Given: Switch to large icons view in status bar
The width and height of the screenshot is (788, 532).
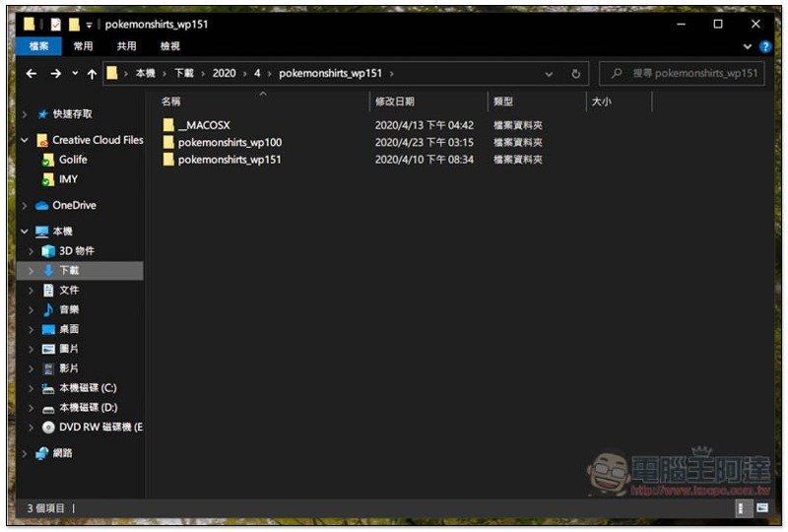Looking at the screenshot, I should (761, 508).
